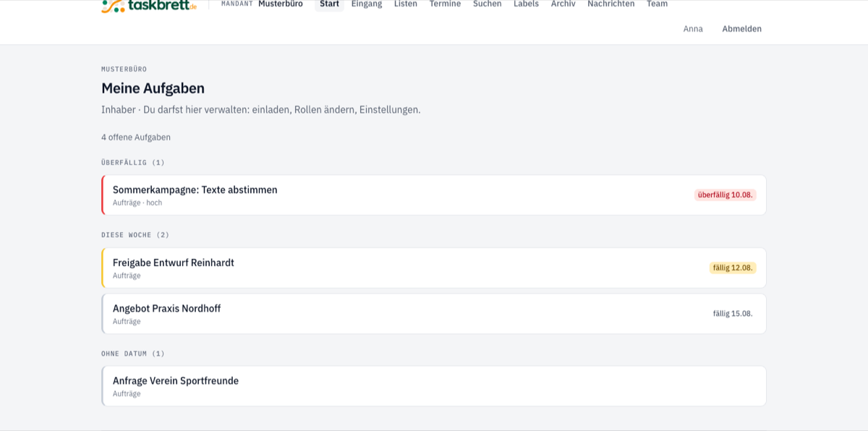Viewport: 868px width, 431px height.
Task: Go to the Labels page
Action: (x=526, y=4)
